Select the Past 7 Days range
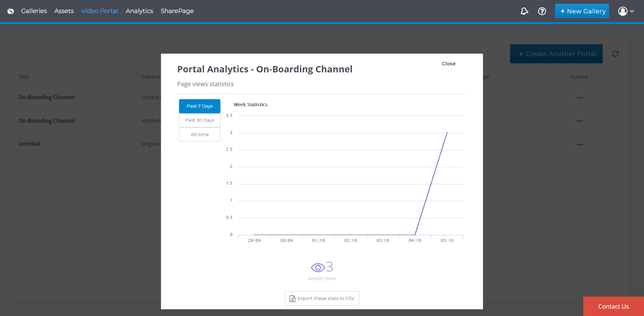The image size is (644, 316). pos(200,106)
